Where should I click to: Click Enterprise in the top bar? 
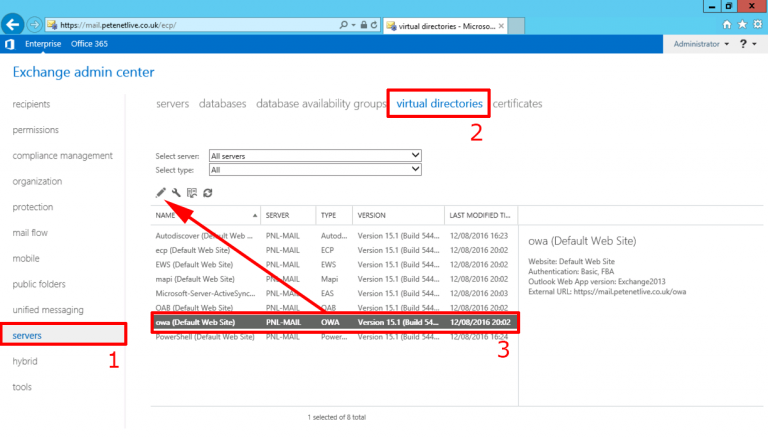click(x=43, y=44)
